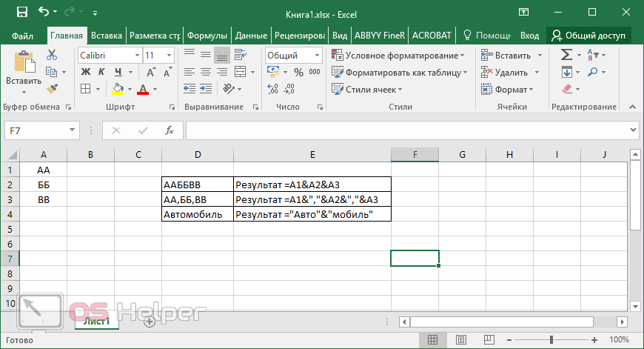Screen dimensions: 644x349
Task: Open the Формулы ribbon tab
Action: click(207, 35)
